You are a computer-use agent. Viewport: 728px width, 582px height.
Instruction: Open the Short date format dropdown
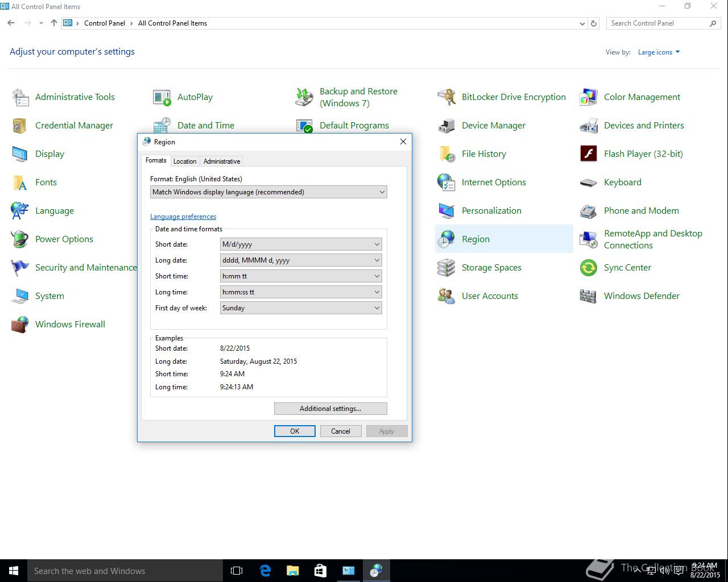(x=301, y=244)
